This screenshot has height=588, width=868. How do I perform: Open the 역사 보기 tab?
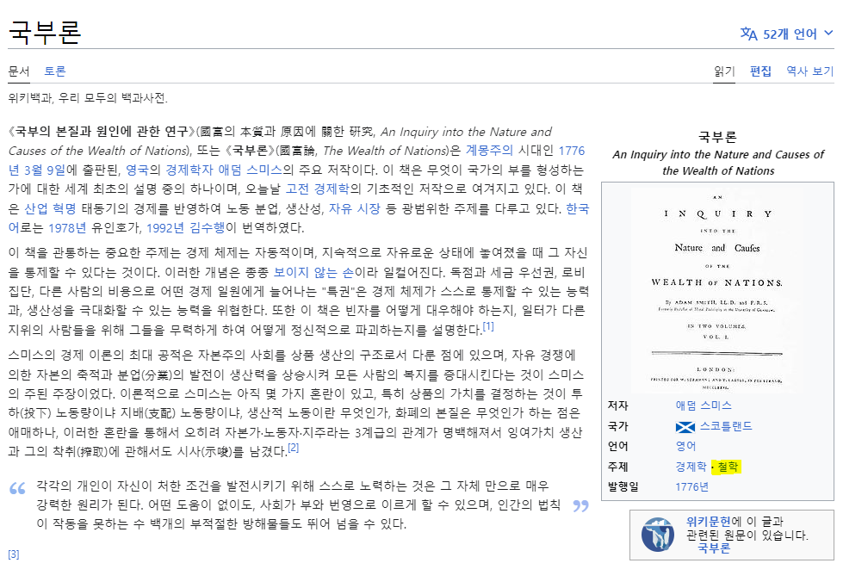[x=809, y=71]
